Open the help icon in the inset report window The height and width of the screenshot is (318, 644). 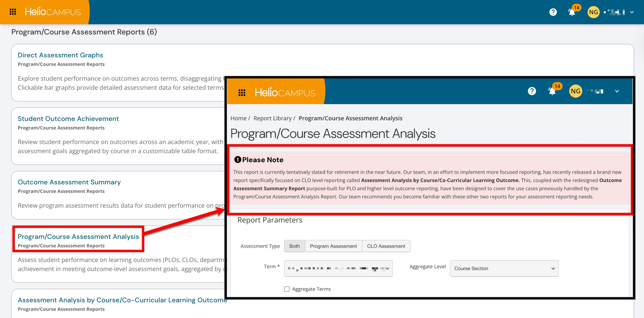click(x=532, y=91)
